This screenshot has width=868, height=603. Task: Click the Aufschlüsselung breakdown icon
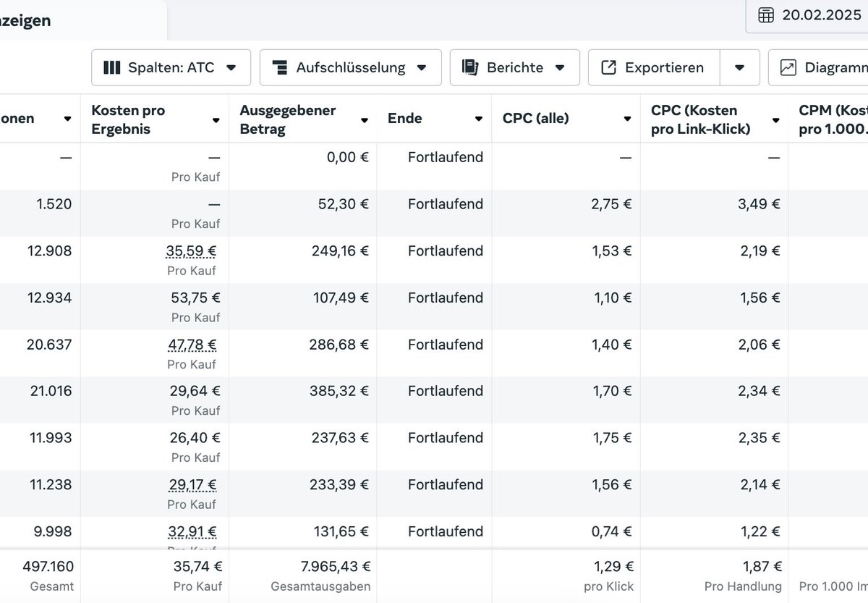(280, 67)
